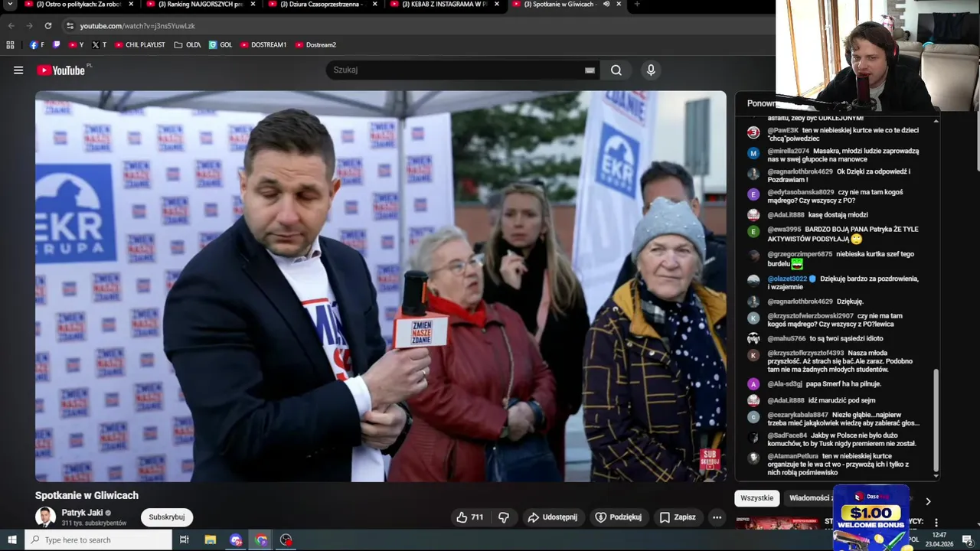Open the apps grid in bookmarks bar
Screen dimensions: 980x551
(x=10, y=45)
